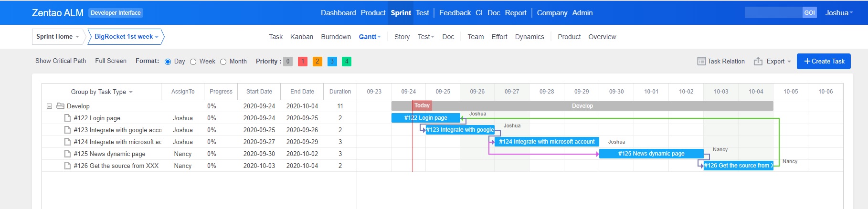Expand the BigRocket 1st week sprint selector

tap(126, 37)
